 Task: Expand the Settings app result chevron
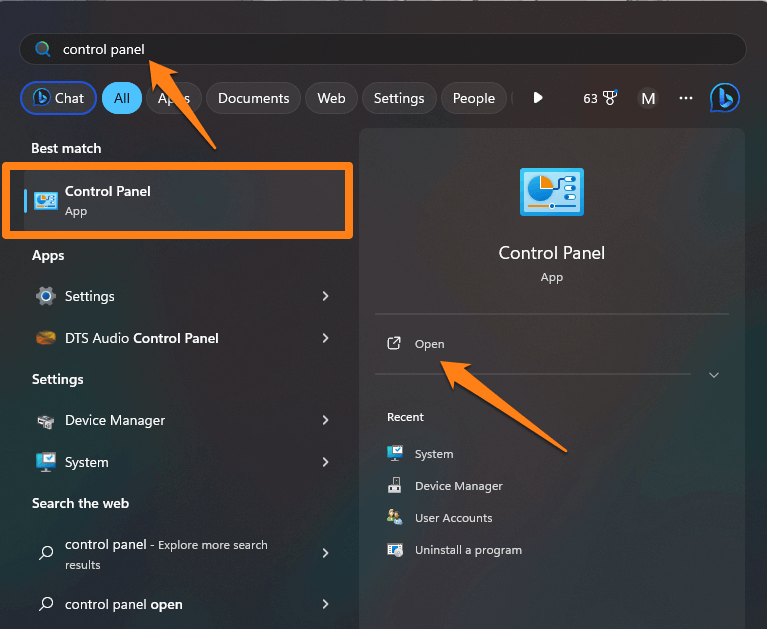[325, 296]
